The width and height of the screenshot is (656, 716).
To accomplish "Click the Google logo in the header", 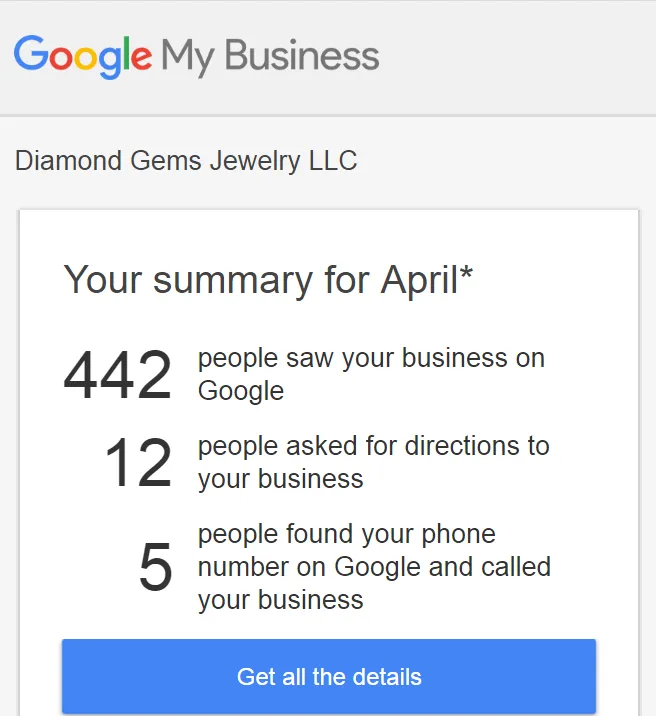I will pos(83,57).
